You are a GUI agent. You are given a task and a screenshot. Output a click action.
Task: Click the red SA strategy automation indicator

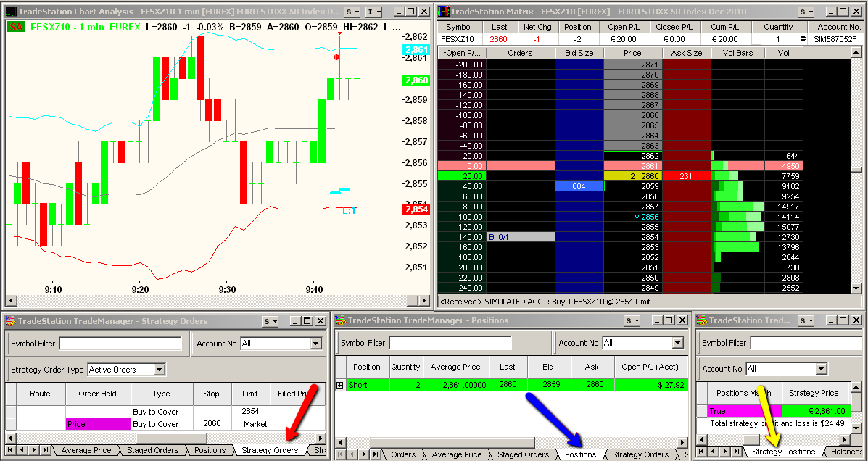pyautogui.click(x=16, y=27)
